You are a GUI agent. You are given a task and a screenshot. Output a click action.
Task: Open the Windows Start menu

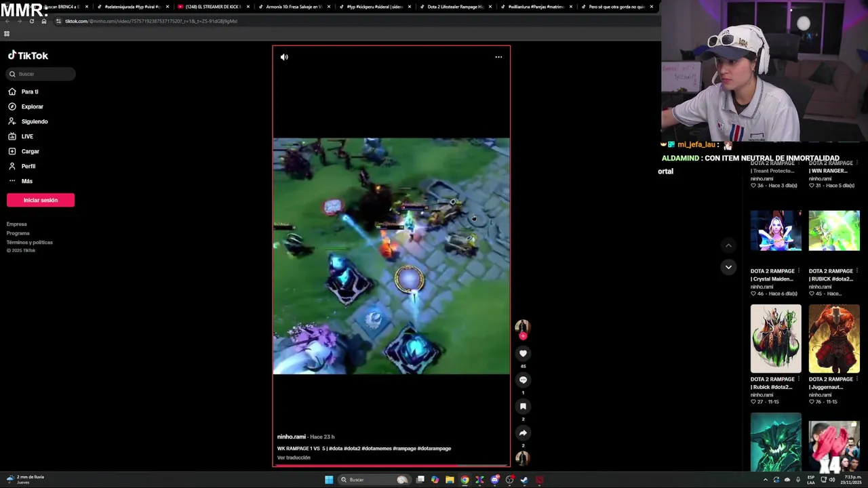pos(329,480)
